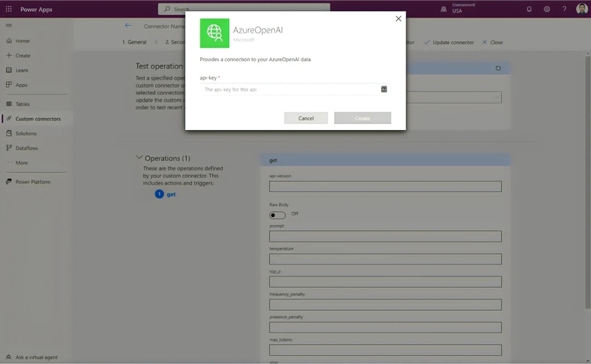
Task: Go to the 2. Security step
Action: tap(175, 42)
